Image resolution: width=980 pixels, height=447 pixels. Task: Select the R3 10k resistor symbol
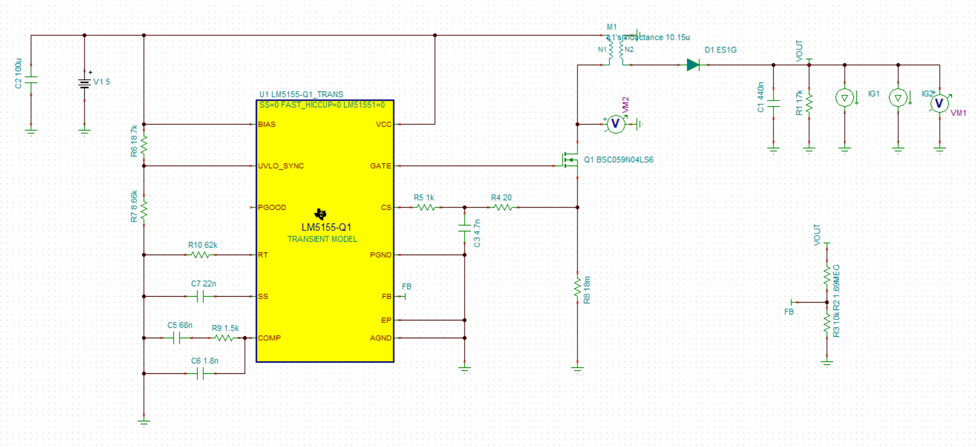(827, 323)
